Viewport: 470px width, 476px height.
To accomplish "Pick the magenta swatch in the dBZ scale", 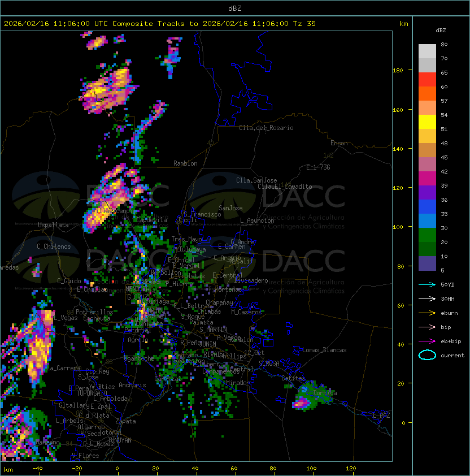I will pos(427,178).
